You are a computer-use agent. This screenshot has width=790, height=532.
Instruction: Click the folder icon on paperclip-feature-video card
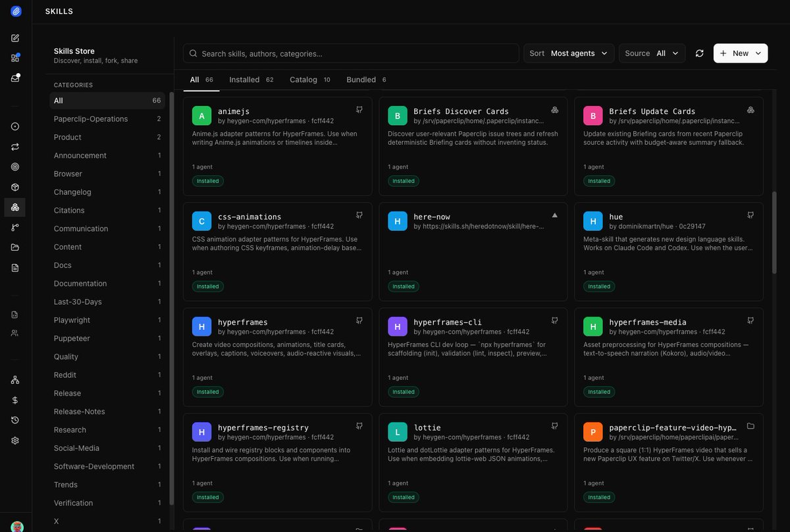click(750, 425)
